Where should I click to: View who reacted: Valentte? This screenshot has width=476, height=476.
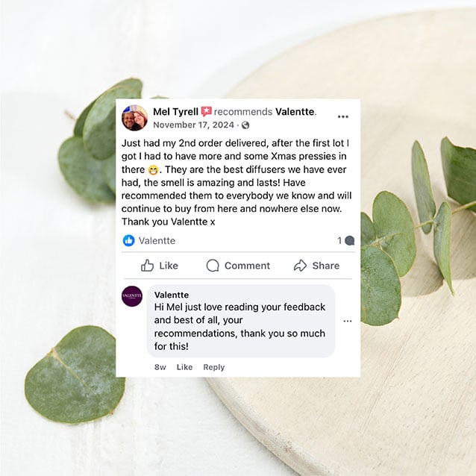coord(157,241)
